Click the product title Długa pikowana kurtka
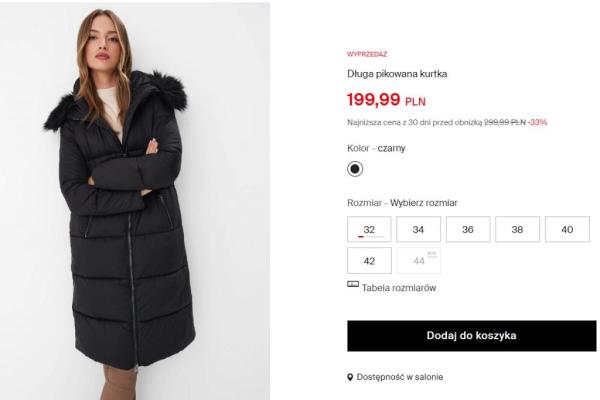 pos(397,74)
